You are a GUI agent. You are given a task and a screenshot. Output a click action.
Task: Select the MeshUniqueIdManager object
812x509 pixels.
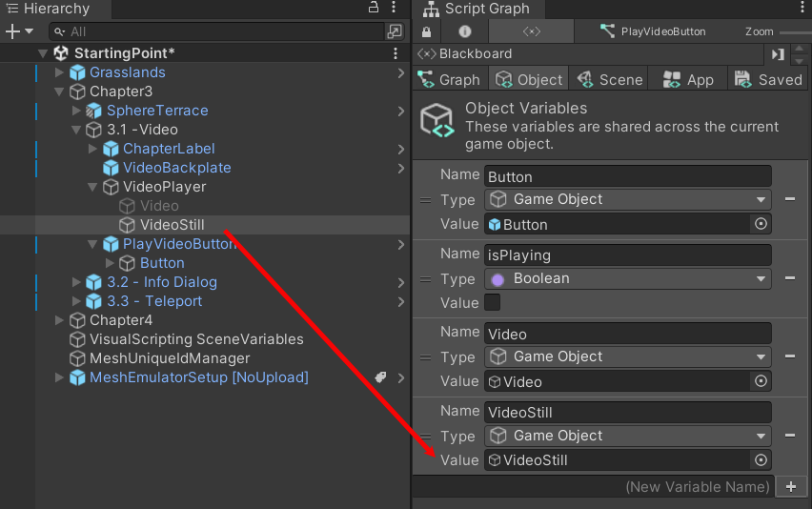click(x=170, y=358)
